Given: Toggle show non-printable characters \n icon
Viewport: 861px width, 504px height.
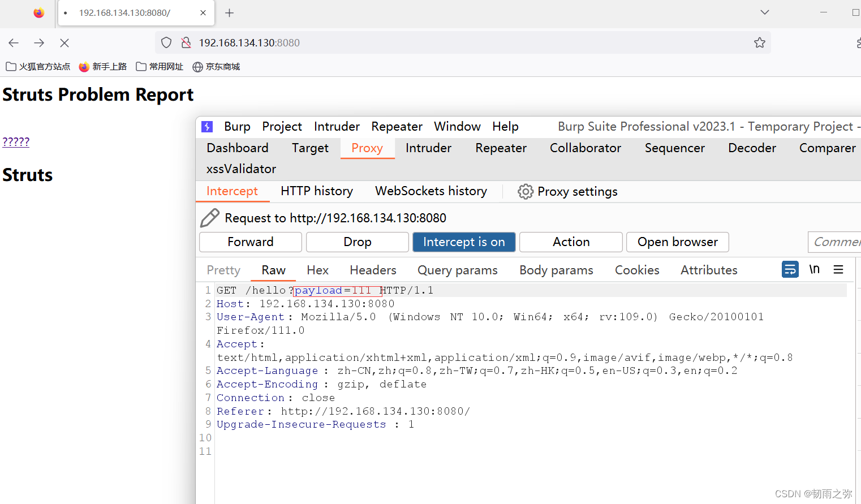Looking at the screenshot, I should pyautogui.click(x=814, y=269).
